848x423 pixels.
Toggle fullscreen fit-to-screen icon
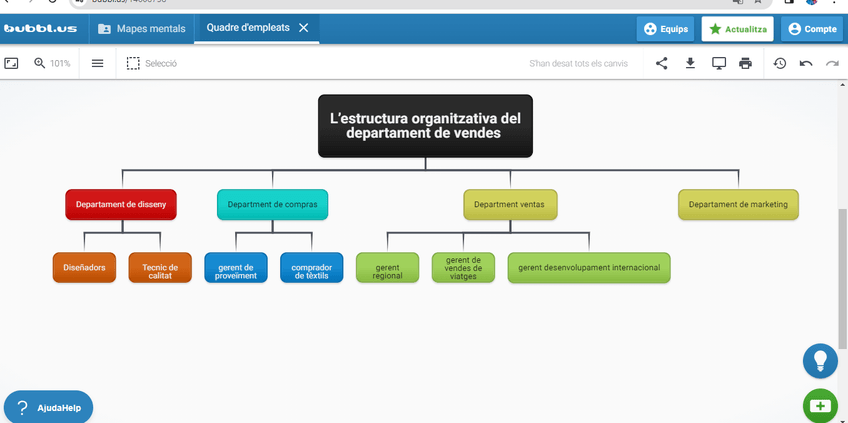click(x=12, y=63)
